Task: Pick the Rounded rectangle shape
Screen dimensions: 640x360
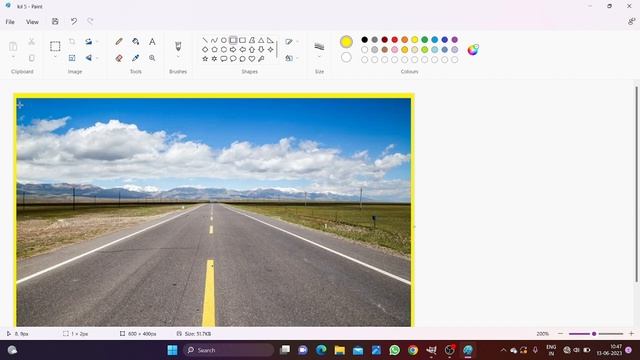Action: coord(242,40)
